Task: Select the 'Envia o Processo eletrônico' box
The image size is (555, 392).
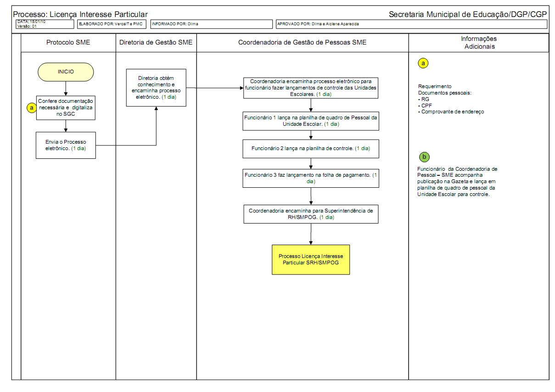Action: 66,145
